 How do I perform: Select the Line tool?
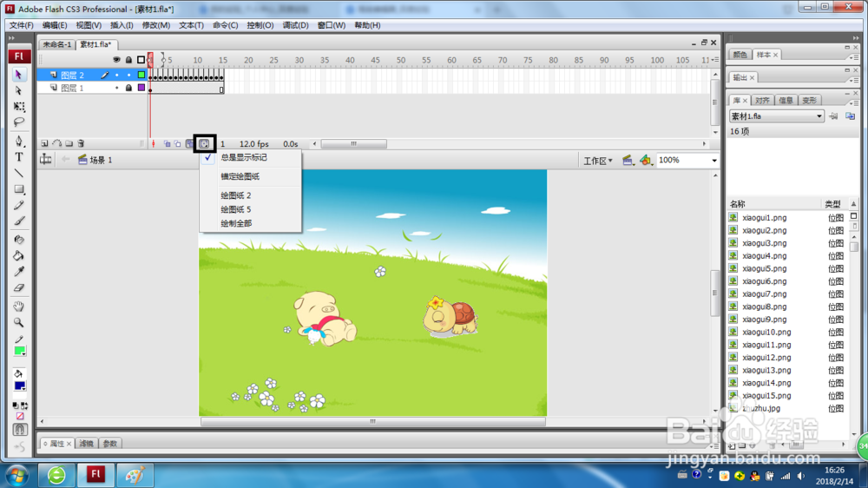click(x=19, y=174)
